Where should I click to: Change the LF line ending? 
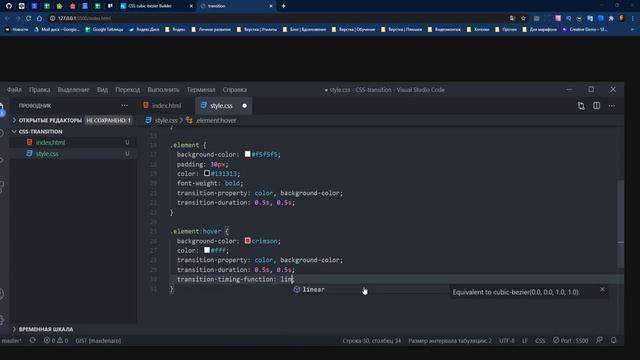pos(525,340)
